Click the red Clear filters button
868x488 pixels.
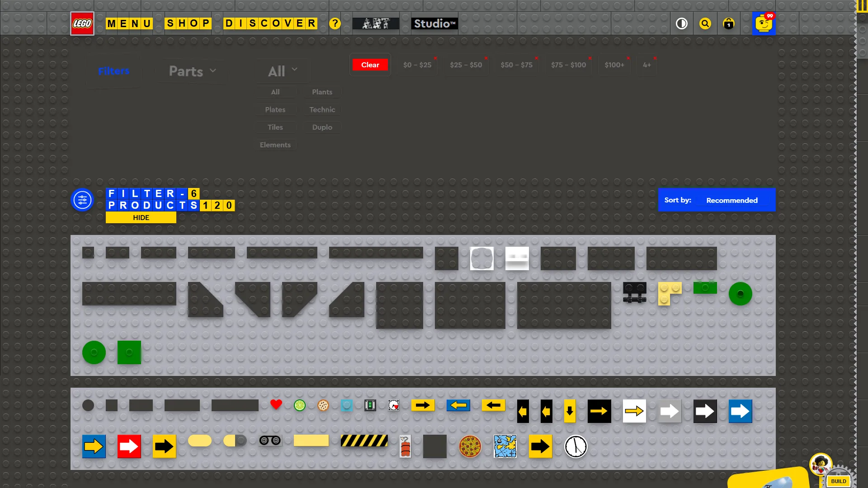[x=370, y=65]
